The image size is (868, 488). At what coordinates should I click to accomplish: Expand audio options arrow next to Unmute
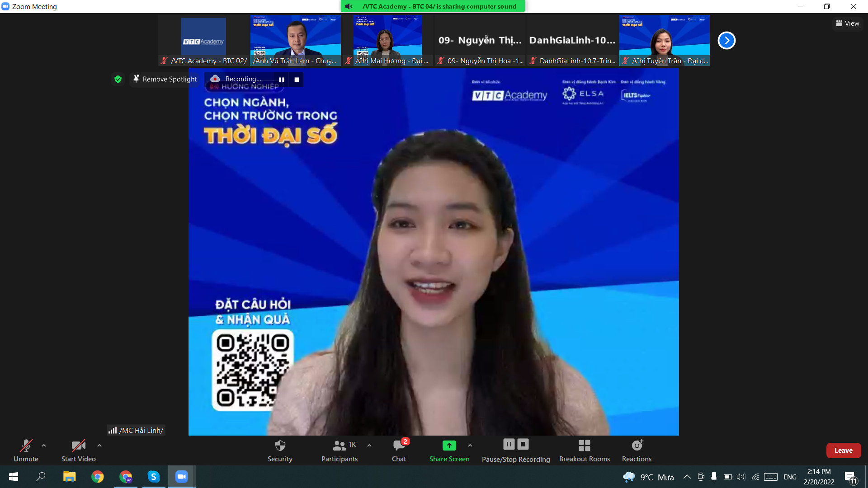pyautogui.click(x=44, y=446)
